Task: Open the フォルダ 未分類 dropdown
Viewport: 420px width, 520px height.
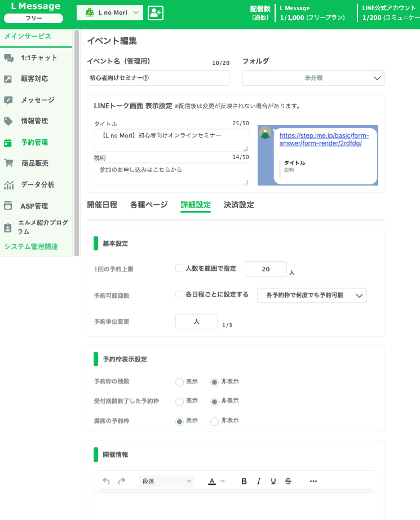Action: pyautogui.click(x=313, y=78)
